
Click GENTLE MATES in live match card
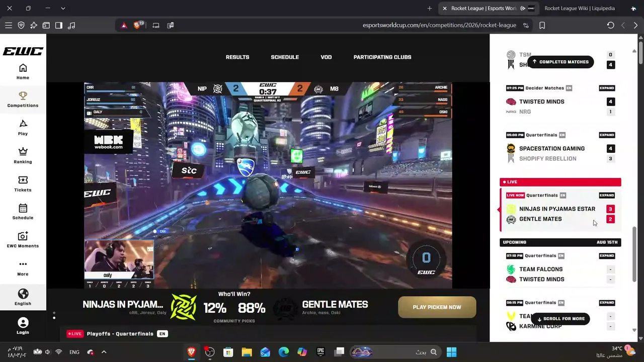[x=540, y=219]
